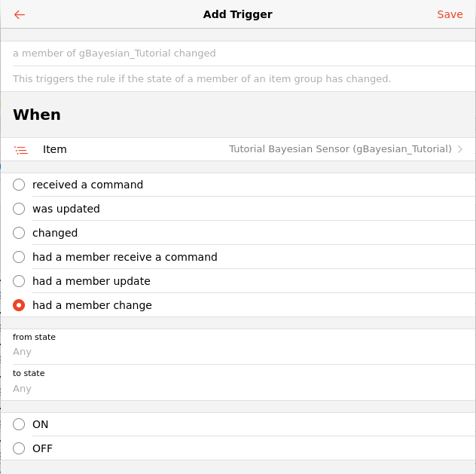Viewport: 476px width, 474px height.
Task: Select the 'had a member change' radio
Action: pos(19,305)
